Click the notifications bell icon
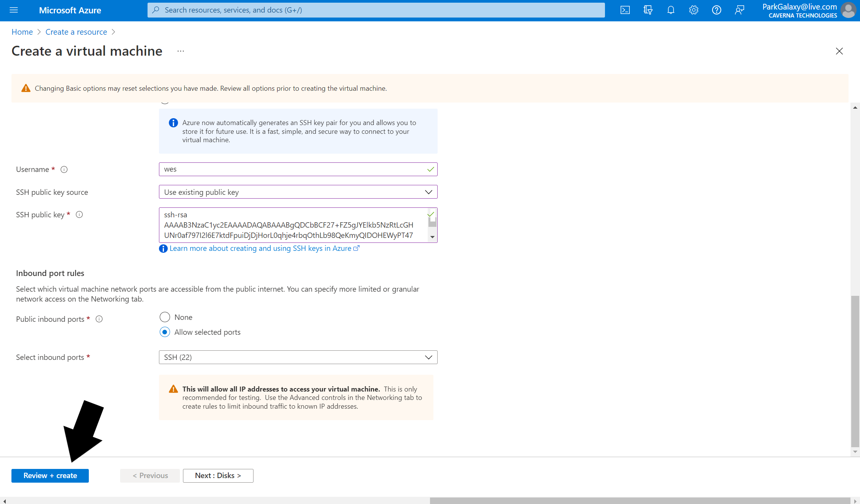This screenshot has height=504, width=860. (x=671, y=10)
